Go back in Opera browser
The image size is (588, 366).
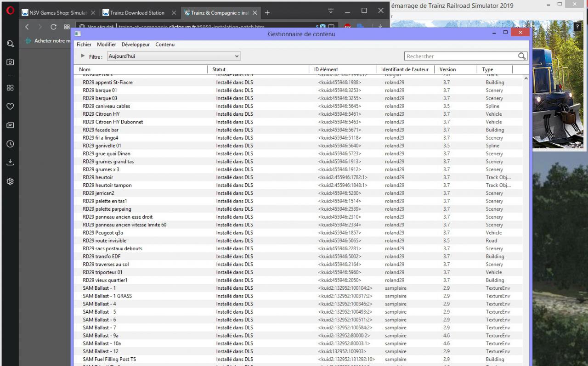click(27, 27)
